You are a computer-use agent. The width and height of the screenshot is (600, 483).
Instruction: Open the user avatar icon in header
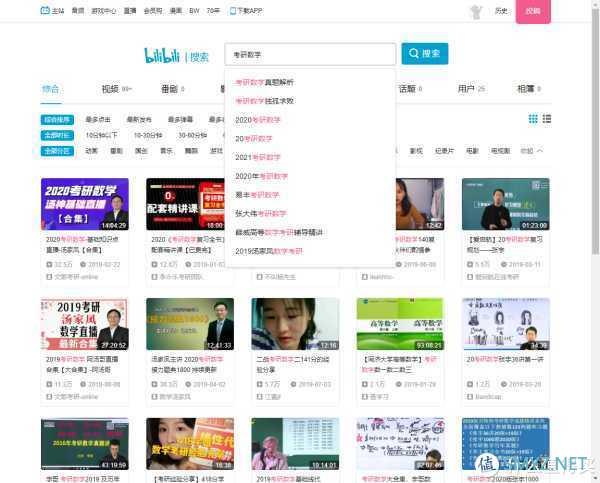[x=476, y=12]
